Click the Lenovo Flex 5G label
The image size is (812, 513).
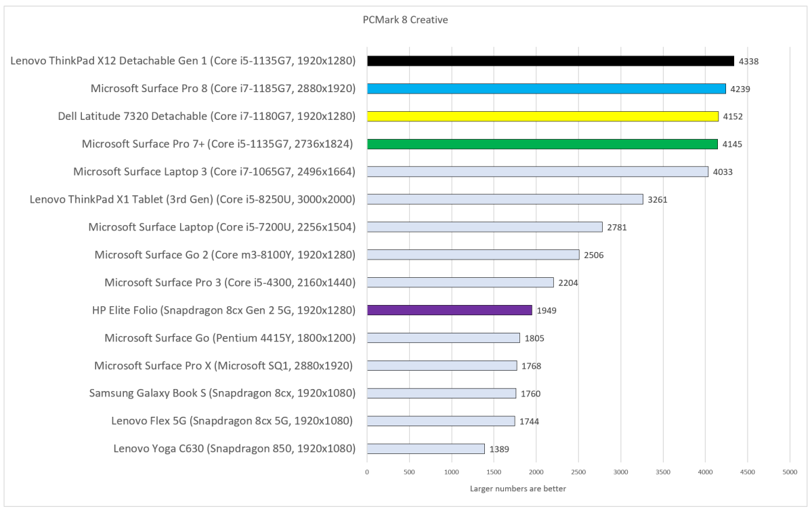[232, 421]
